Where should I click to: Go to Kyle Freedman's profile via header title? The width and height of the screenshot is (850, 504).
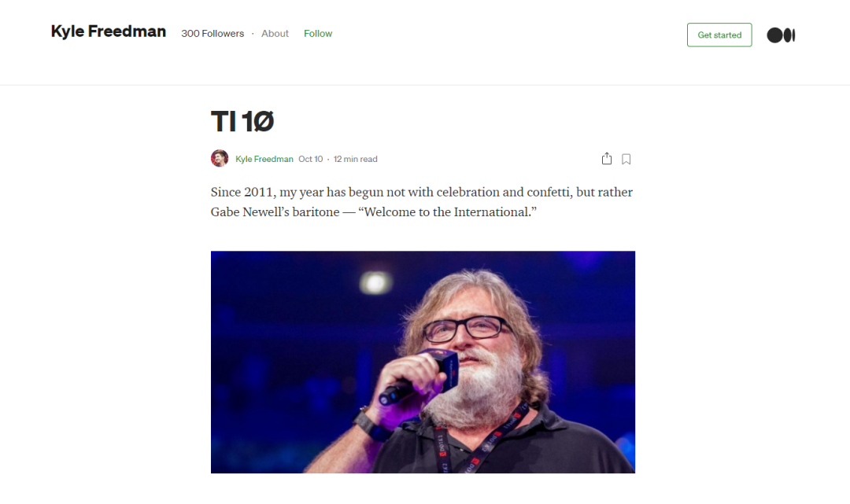pos(109,31)
